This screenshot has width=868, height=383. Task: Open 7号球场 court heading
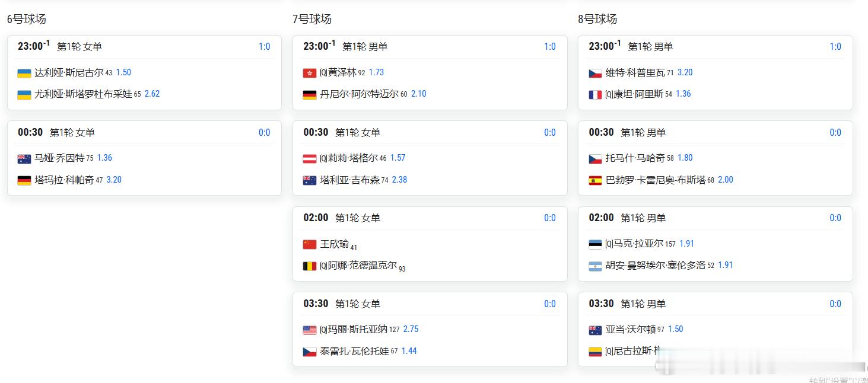312,19
